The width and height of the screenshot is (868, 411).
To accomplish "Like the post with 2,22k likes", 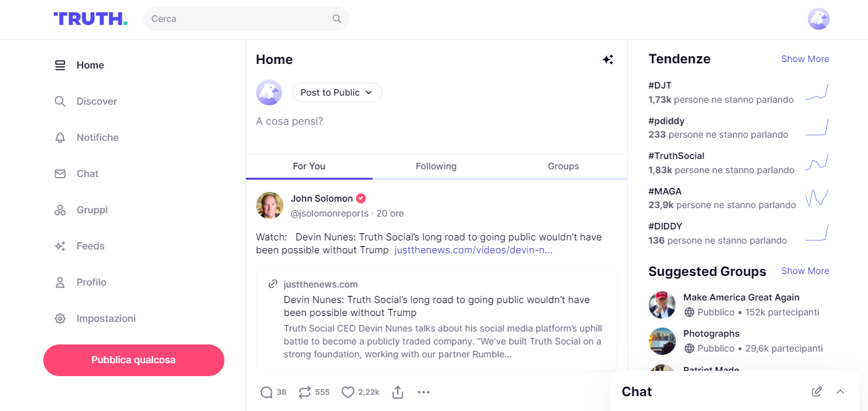I will pos(348,392).
